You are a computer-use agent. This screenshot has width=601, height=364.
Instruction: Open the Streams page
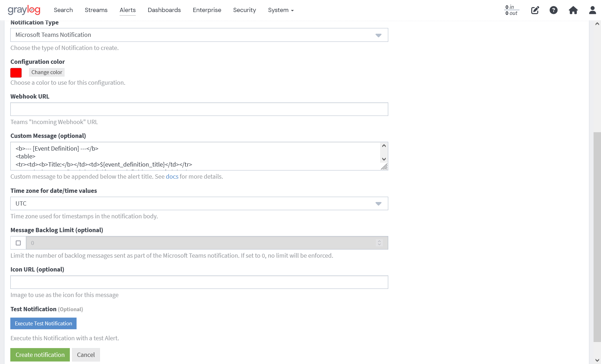point(96,10)
